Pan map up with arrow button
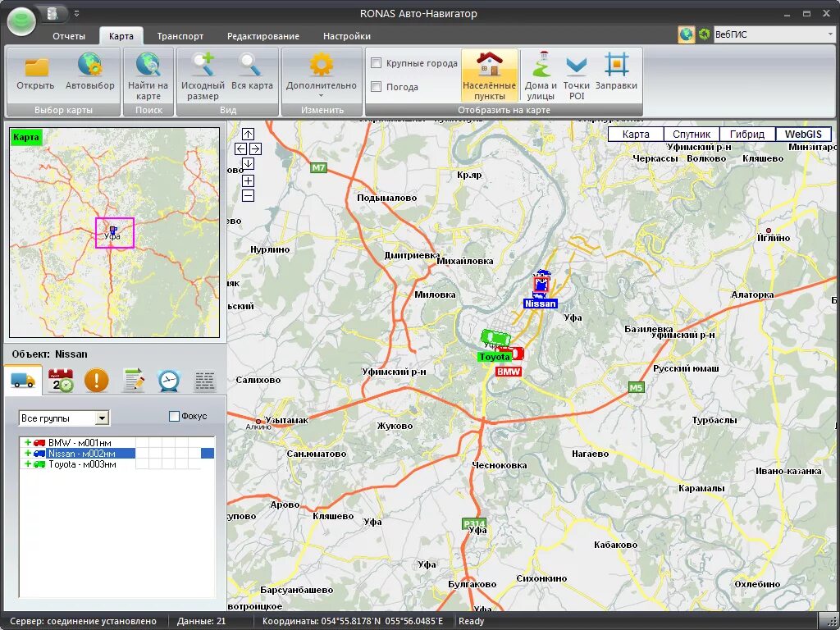840x630 pixels. coord(248,134)
